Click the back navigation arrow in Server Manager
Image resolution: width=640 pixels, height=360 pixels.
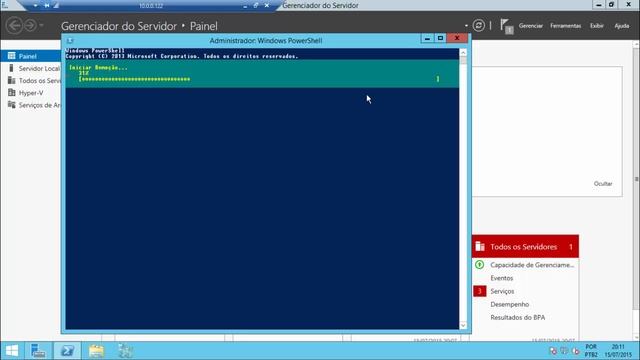pos(14,26)
